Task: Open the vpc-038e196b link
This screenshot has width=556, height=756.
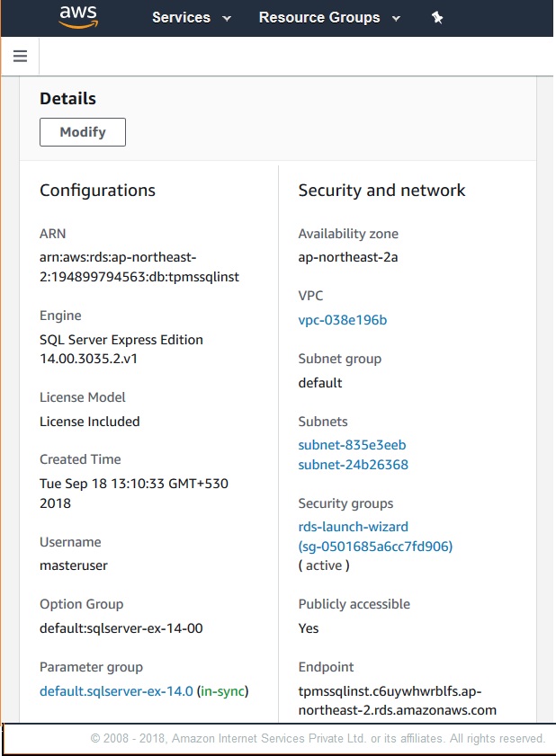Action: tap(342, 319)
